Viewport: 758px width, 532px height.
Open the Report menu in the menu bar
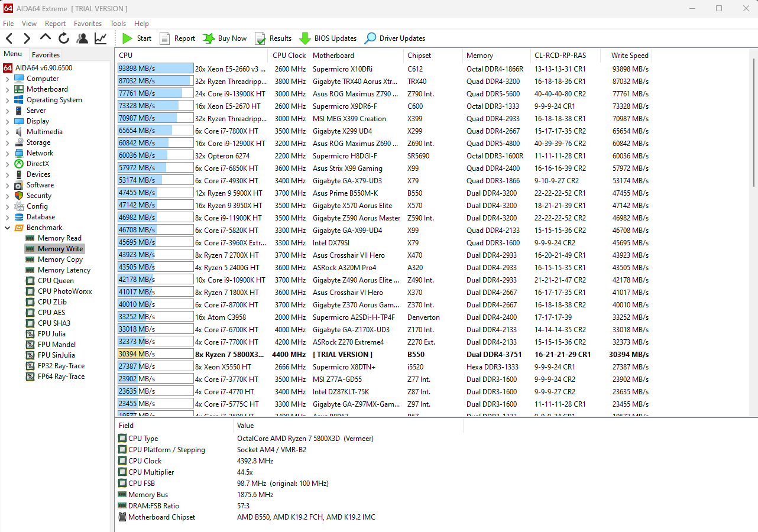pos(55,24)
